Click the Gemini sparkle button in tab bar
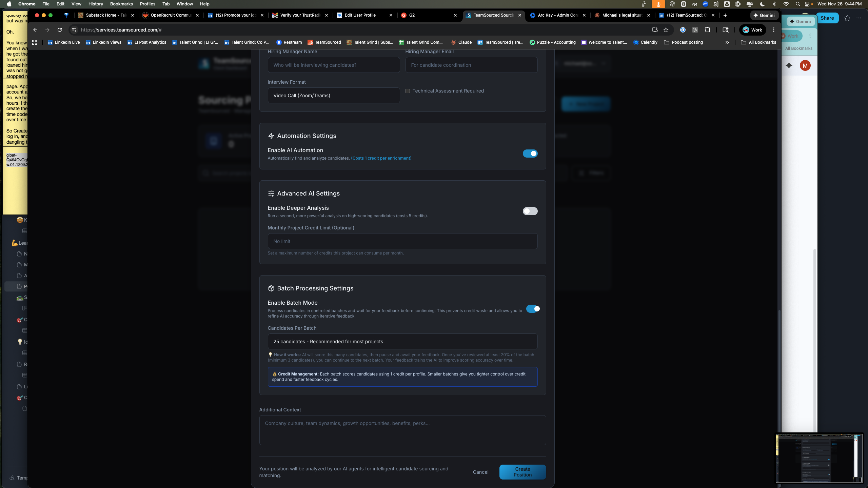 coord(764,15)
